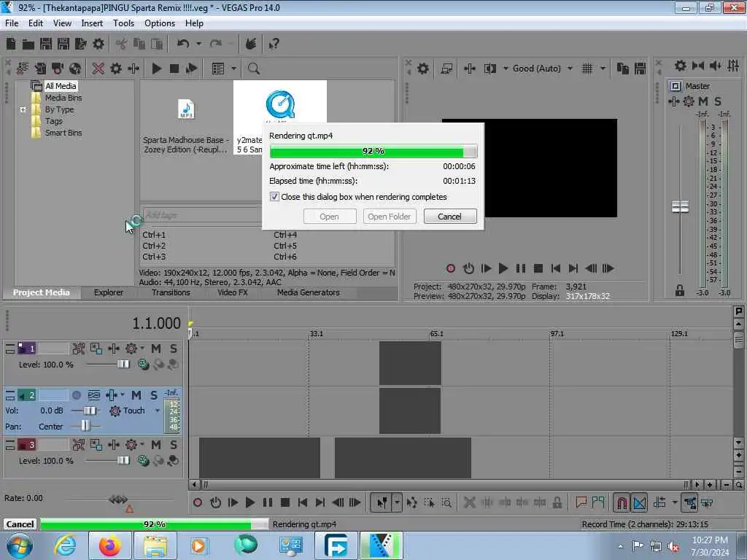Screen dimensions: 747x560
Task: Solo audio track 2
Action: pyautogui.click(x=153, y=395)
